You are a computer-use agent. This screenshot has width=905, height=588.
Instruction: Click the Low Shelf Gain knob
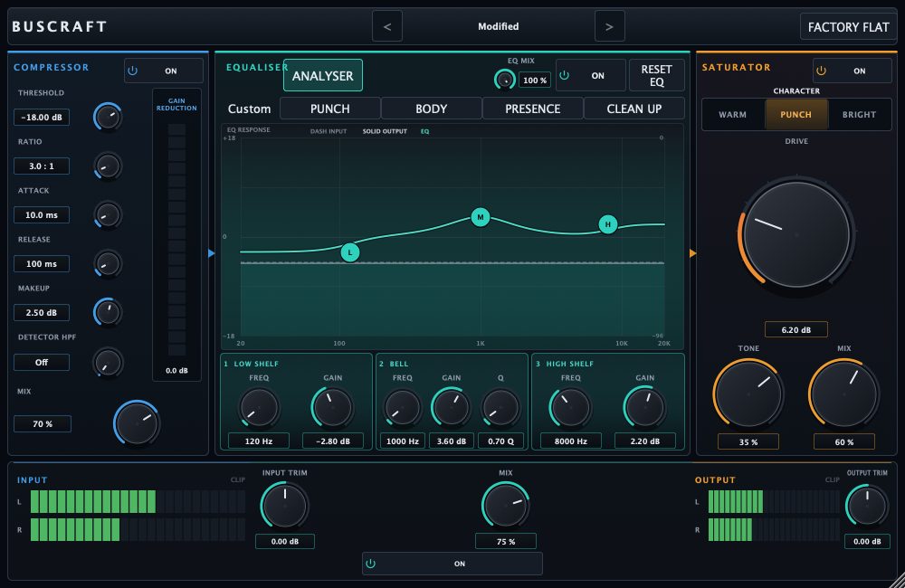pyautogui.click(x=332, y=407)
